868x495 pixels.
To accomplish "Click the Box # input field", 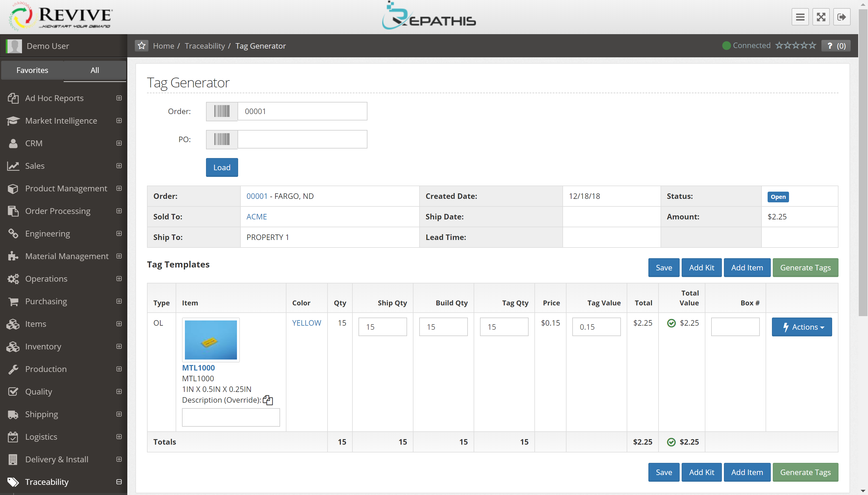I will [x=735, y=327].
